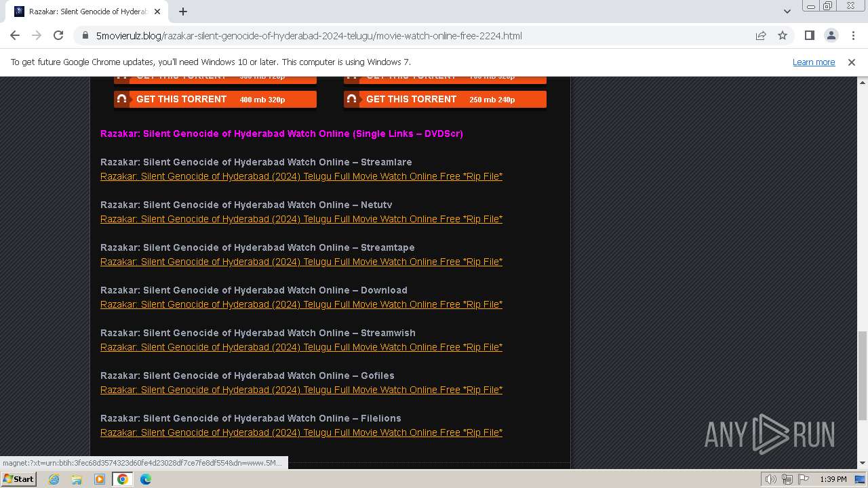Close the Razakar tab
Viewport: 868px width, 488px height.
click(x=157, y=12)
